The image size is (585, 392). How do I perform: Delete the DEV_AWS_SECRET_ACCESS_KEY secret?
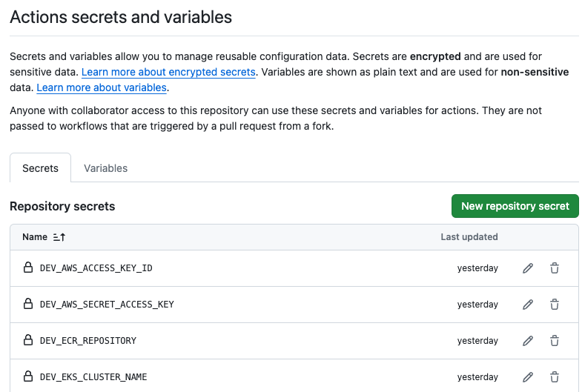(554, 305)
